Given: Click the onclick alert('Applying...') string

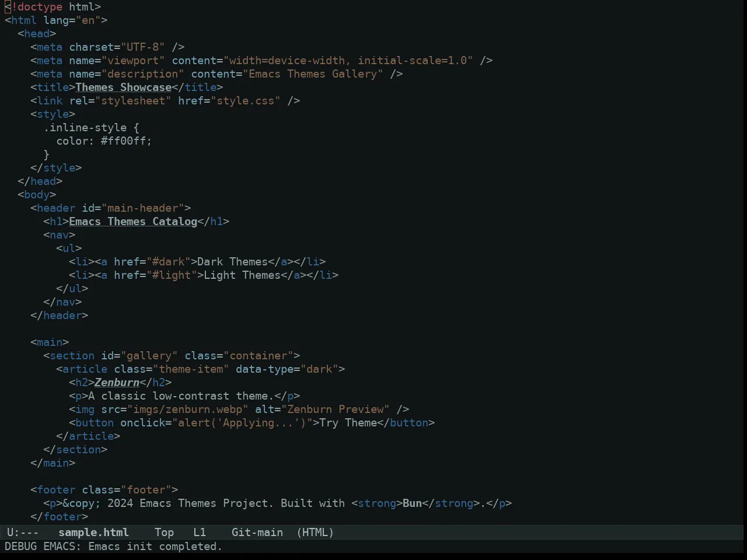Looking at the screenshot, I should (242, 423).
